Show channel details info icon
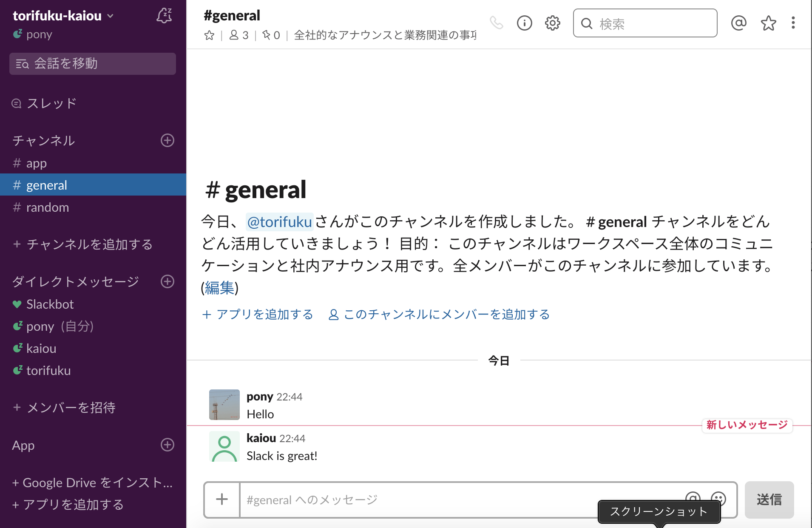The height and width of the screenshot is (528, 812). coord(525,23)
